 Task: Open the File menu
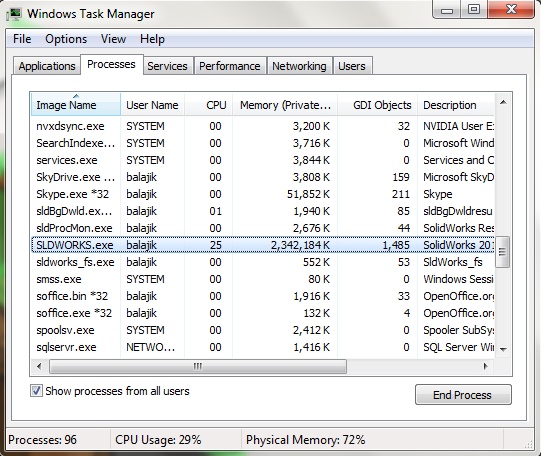(x=22, y=39)
